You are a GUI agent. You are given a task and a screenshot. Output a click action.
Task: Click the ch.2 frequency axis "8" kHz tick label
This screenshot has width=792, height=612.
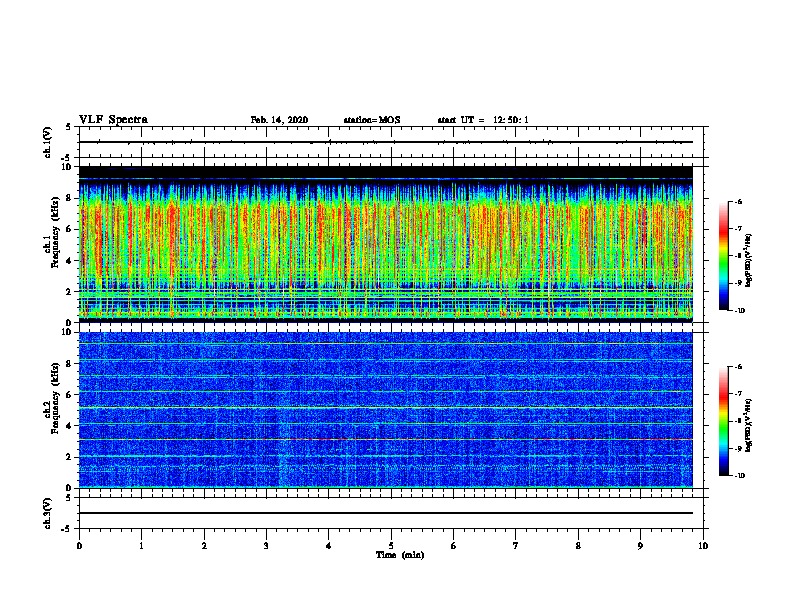point(69,364)
